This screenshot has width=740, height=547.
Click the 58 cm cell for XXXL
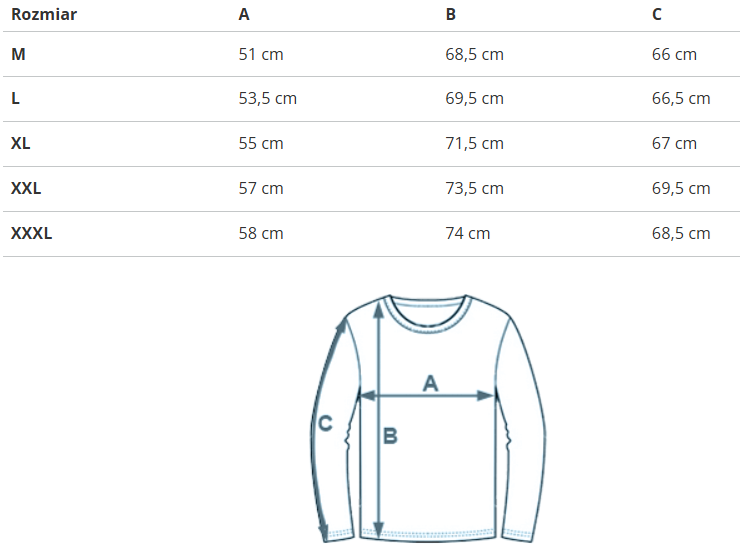[261, 233]
